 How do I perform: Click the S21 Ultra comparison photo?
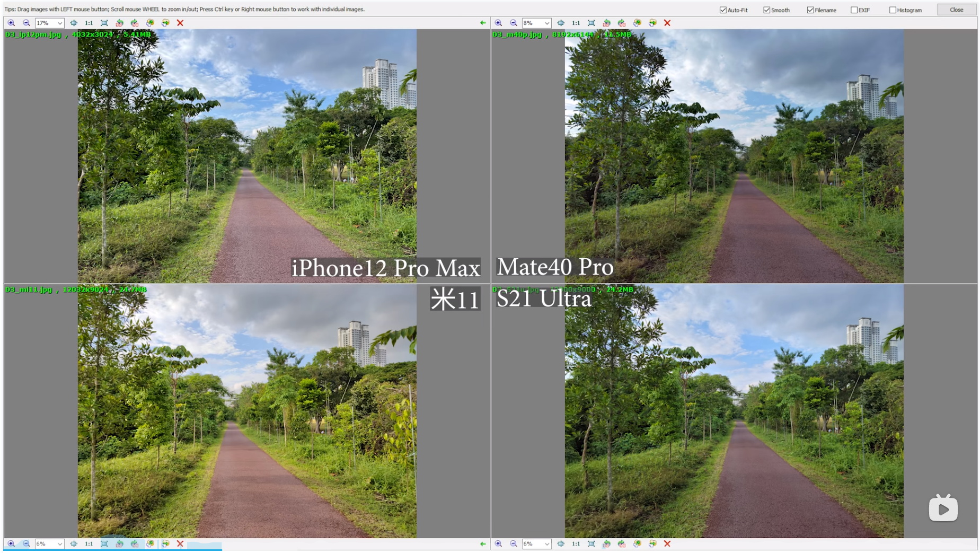734,411
